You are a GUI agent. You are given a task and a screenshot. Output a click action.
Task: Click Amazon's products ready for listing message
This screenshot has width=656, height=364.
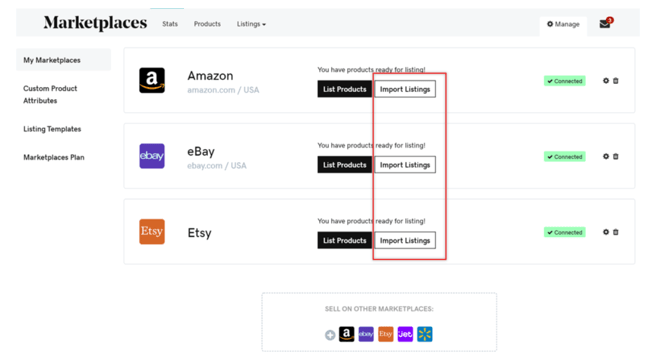[371, 69]
